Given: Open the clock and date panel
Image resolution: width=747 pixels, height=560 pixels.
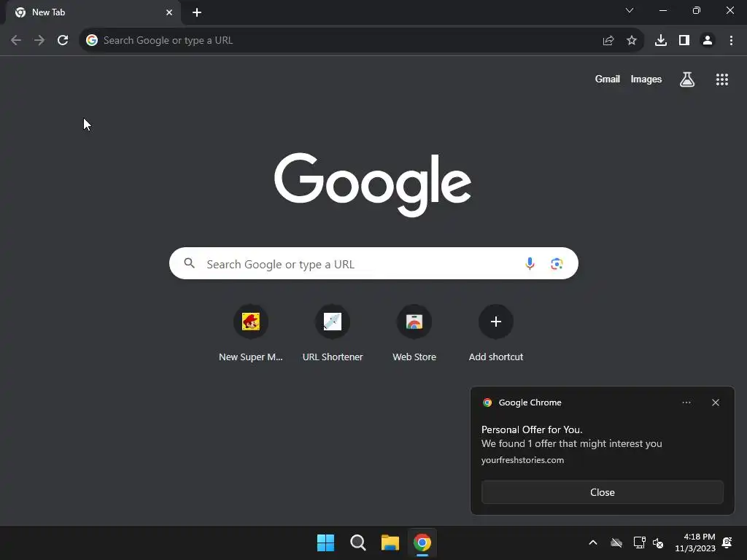Looking at the screenshot, I should (x=695, y=542).
